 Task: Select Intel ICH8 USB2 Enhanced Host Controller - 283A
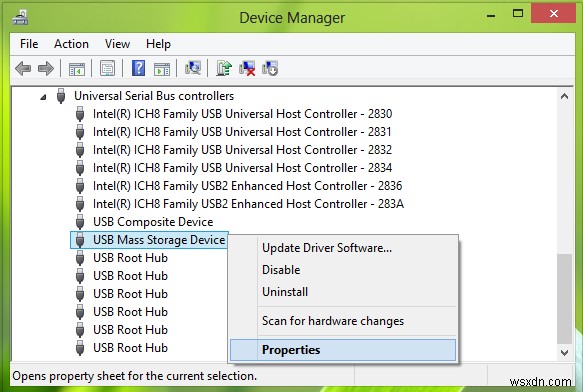(x=248, y=204)
